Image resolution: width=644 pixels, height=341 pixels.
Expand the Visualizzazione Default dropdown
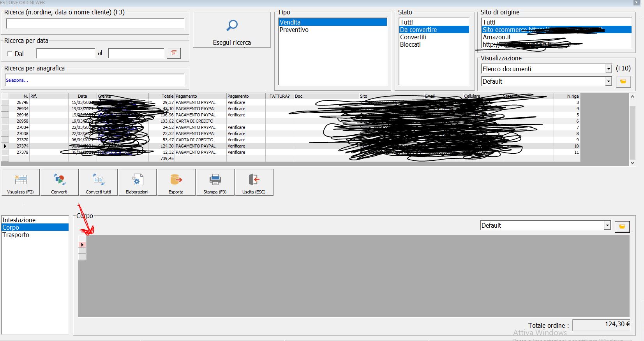click(x=609, y=81)
